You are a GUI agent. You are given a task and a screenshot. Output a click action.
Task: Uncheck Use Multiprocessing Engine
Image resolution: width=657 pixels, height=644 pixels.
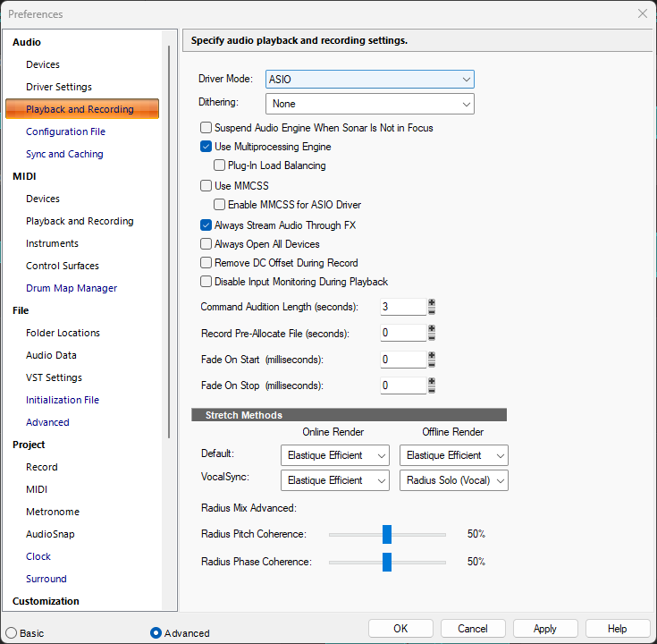tap(206, 147)
